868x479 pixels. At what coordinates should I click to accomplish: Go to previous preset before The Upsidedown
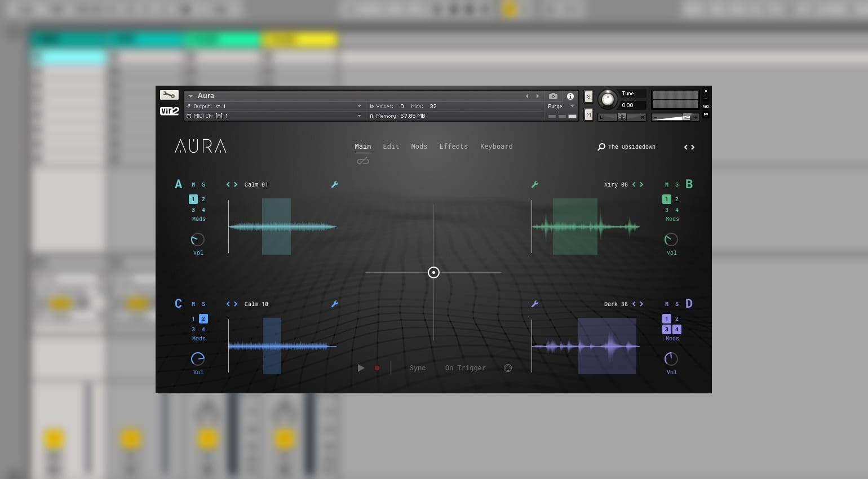click(x=686, y=147)
